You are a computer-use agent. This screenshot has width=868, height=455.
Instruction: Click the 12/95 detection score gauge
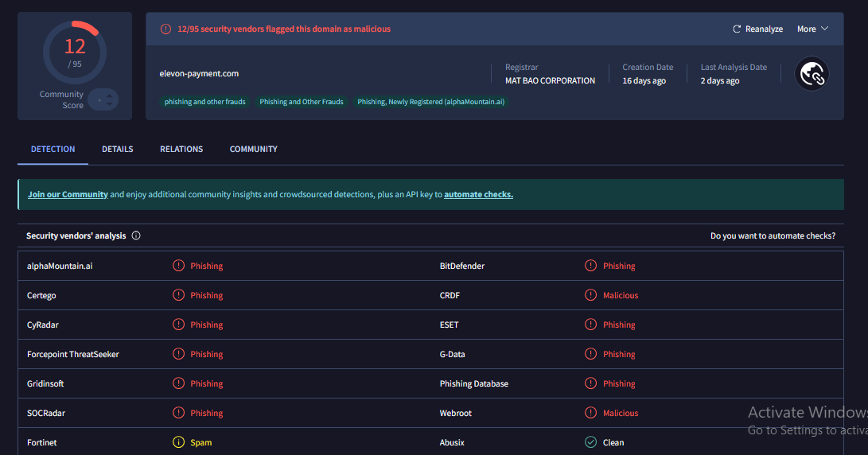pos(75,52)
